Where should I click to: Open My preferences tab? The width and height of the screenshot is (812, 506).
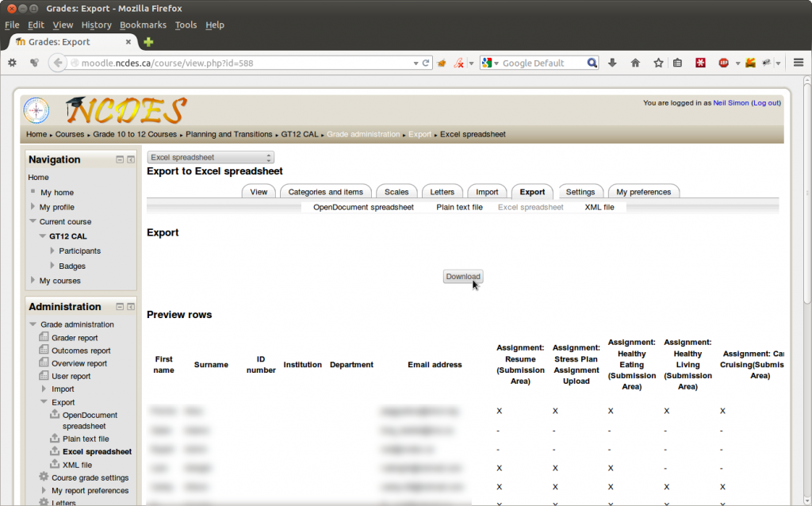click(644, 192)
